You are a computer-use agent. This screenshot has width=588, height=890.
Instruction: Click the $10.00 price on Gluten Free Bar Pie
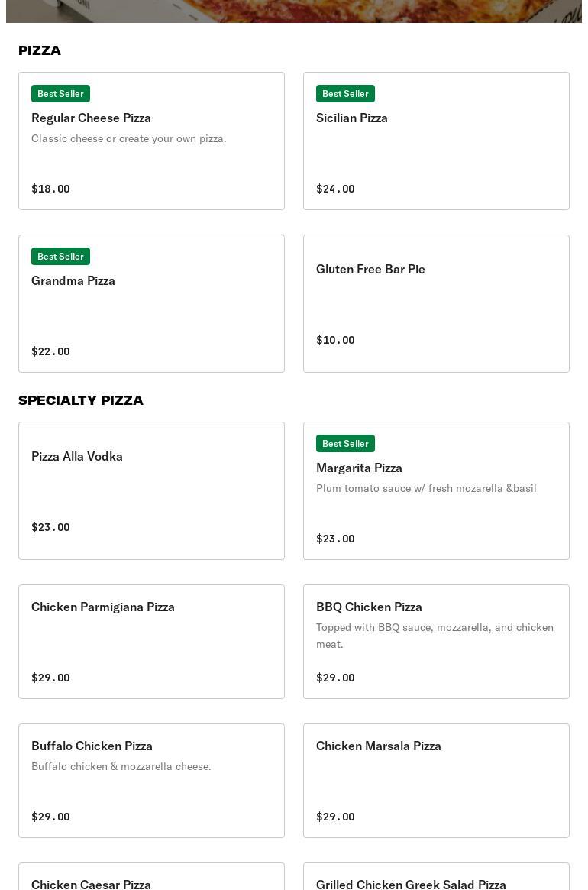coord(335,340)
